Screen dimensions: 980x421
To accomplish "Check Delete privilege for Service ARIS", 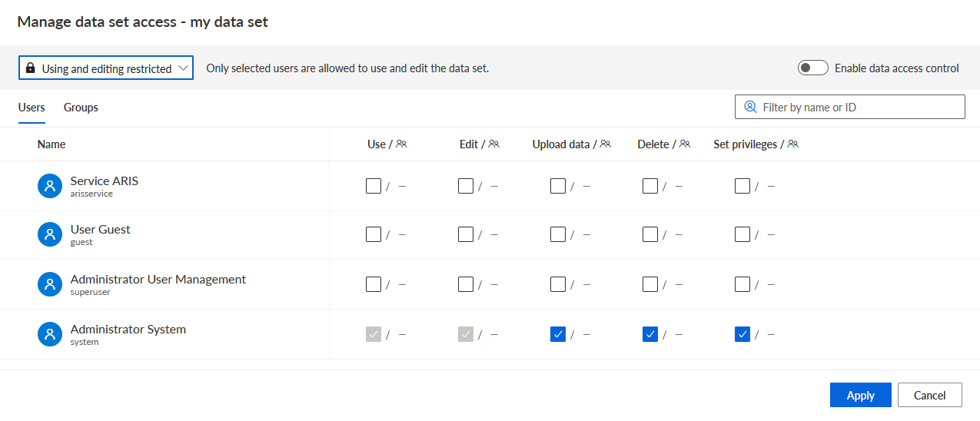I will (650, 186).
